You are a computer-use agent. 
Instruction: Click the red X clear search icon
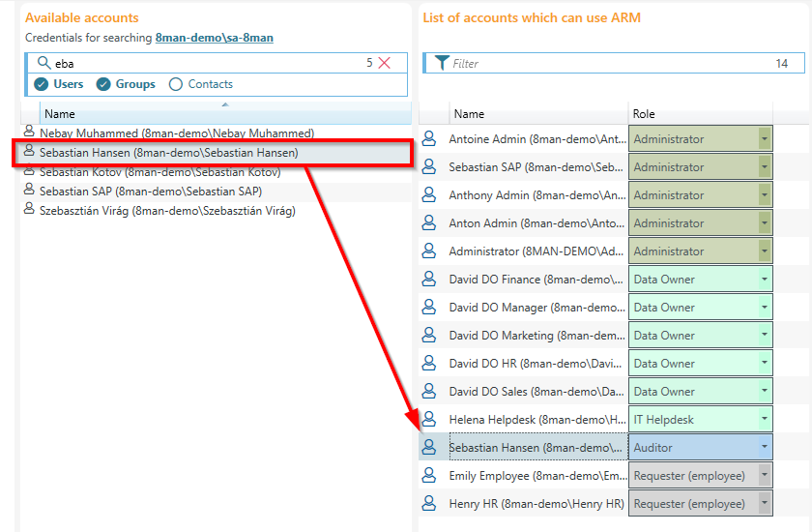click(385, 63)
